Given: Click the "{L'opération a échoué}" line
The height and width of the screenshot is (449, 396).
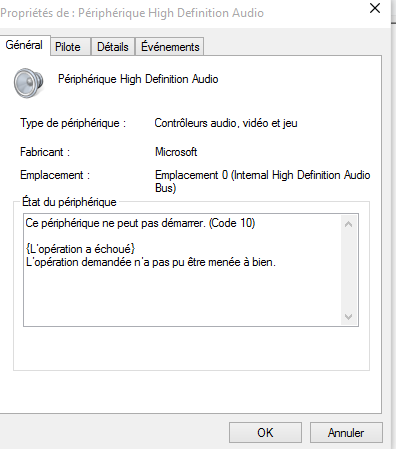Looking at the screenshot, I should coord(80,249).
